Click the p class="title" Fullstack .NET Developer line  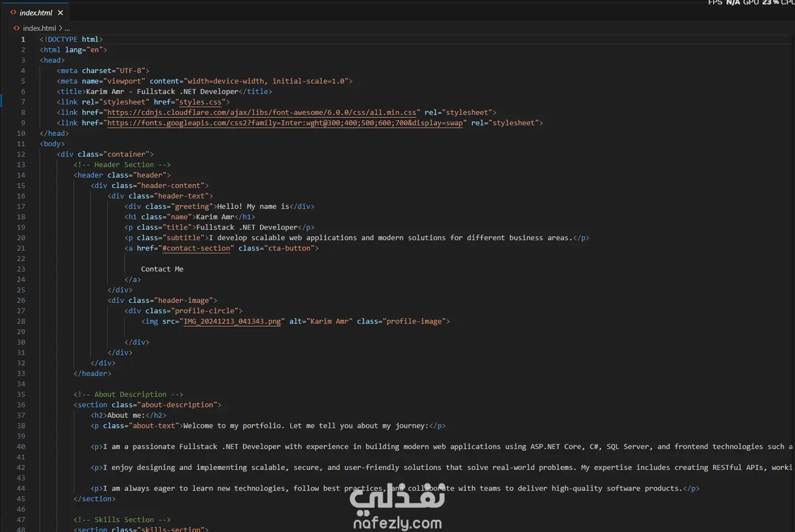219,228
